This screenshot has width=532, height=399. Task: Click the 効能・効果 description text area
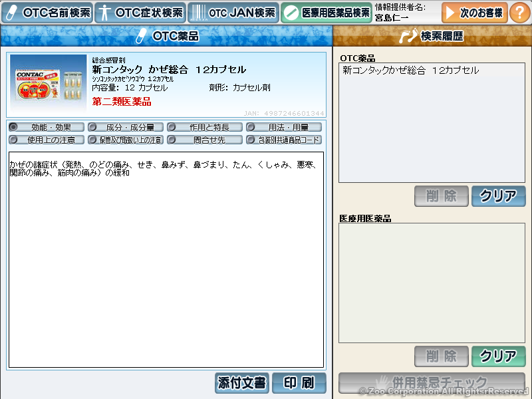pyautogui.click(x=166, y=259)
